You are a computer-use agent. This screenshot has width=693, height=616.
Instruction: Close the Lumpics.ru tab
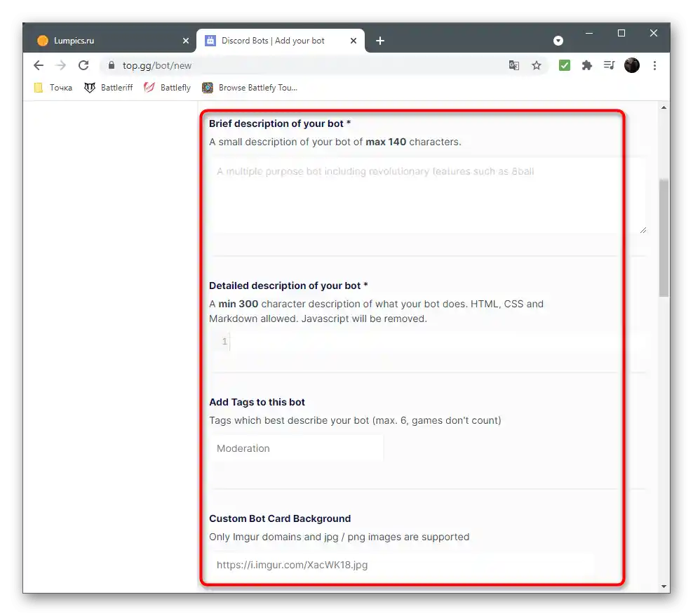point(186,41)
